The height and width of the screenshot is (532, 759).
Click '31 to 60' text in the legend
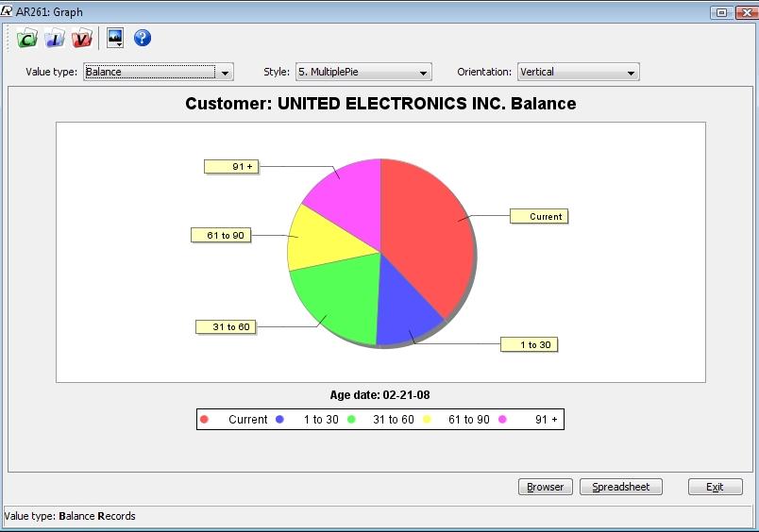point(394,420)
